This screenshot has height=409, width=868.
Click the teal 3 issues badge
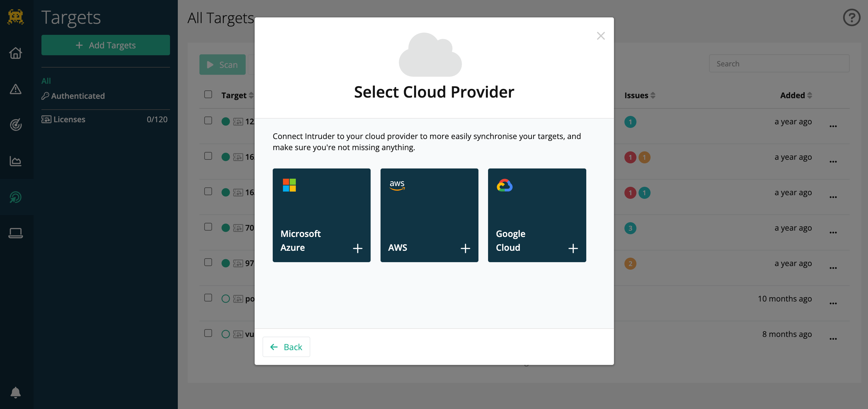tap(630, 228)
